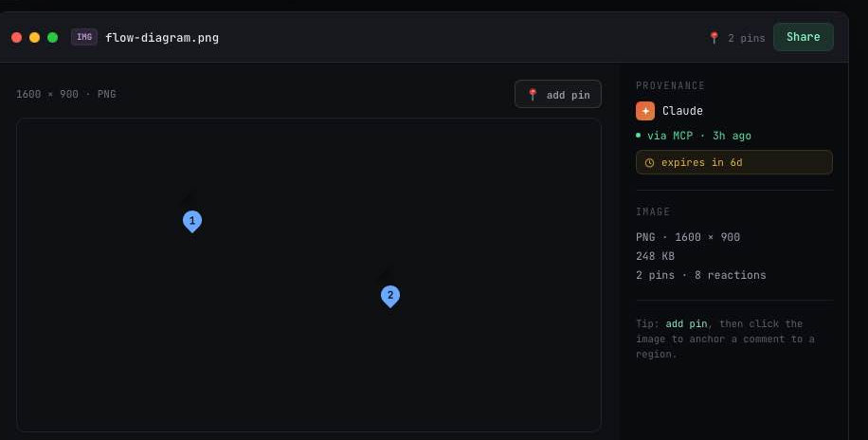The height and width of the screenshot is (440, 868).
Task: Click the Claude author name
Action: pos(682,111)
